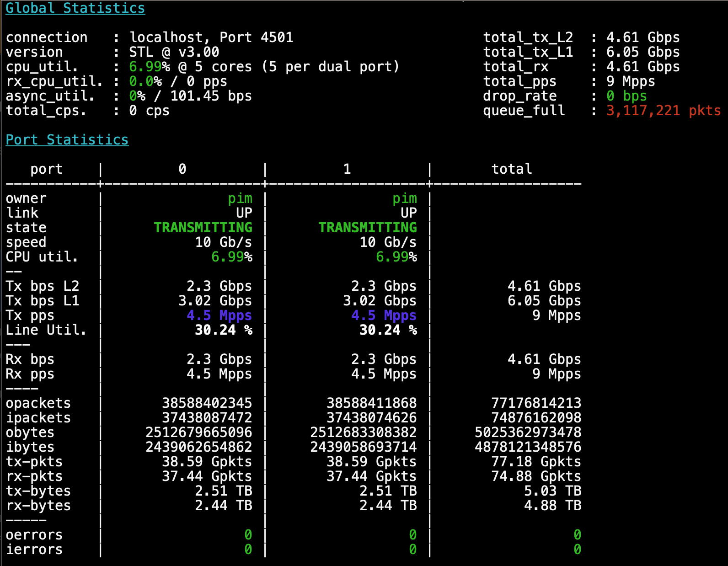Screen dimensions: 728x566
Task: Click port 0 owner pim
Action: click(240, 198)
